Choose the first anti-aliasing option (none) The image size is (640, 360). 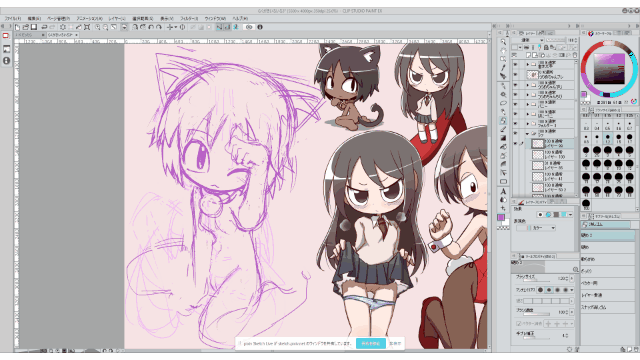tap(540, 290)
